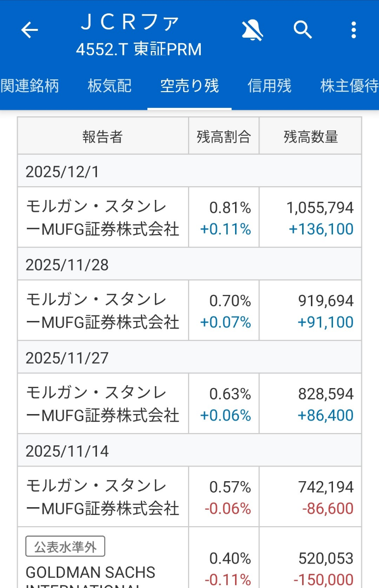Image resolution: width=379 pixels, height=588 pixels.
Task: Select the 2025/12/1 date row
Action: coord(189,171)
